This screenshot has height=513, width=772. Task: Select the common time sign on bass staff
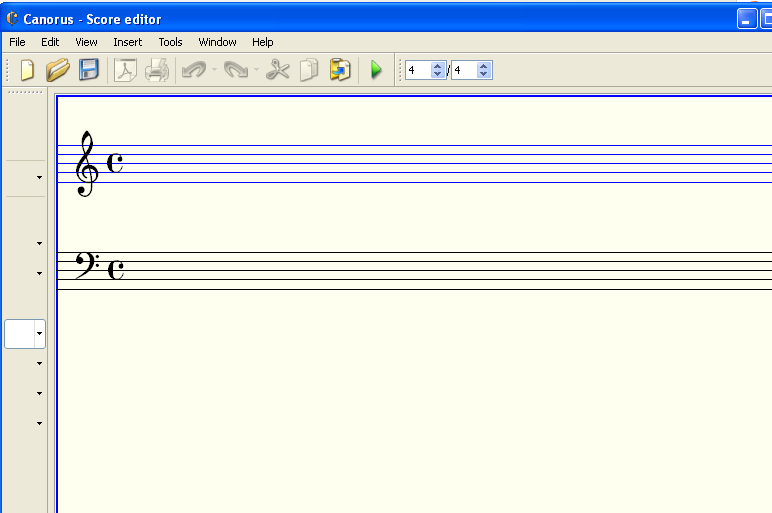point(116,270)
